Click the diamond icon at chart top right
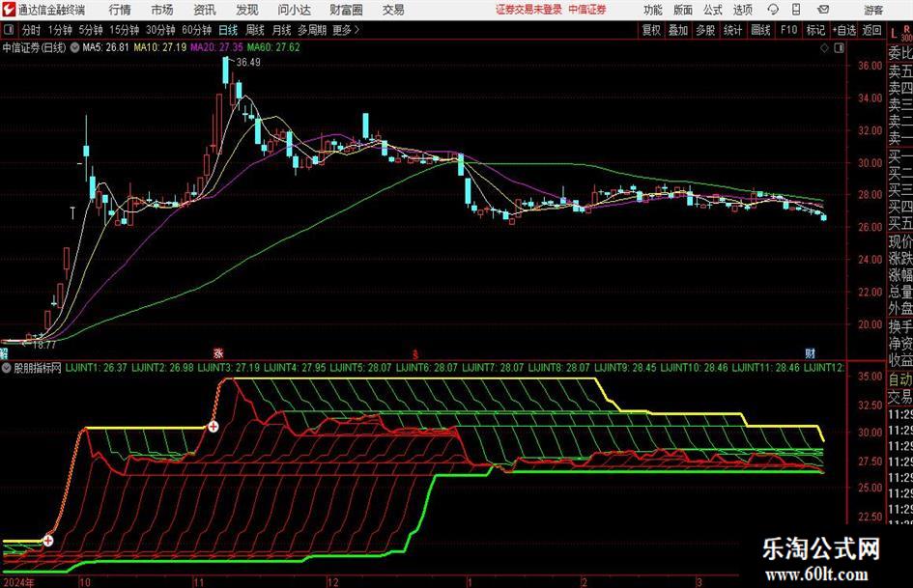The height and width of the screenshot is (588, 913). (x=824, y=48)
